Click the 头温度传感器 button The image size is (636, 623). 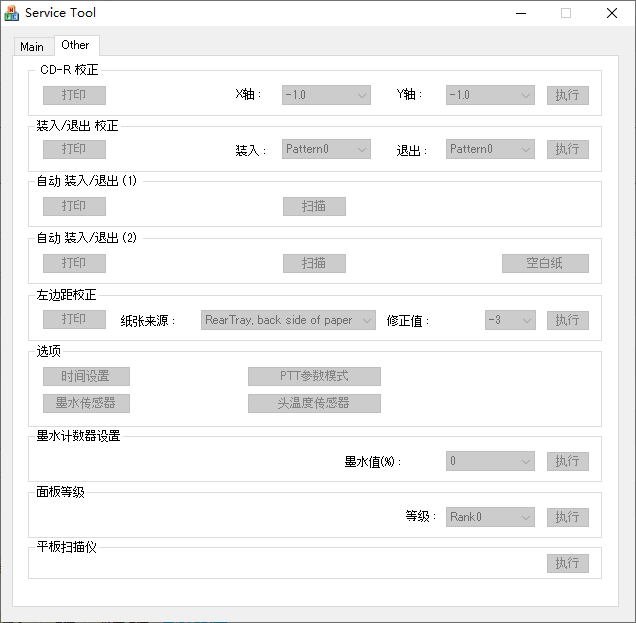click(314, 403)
